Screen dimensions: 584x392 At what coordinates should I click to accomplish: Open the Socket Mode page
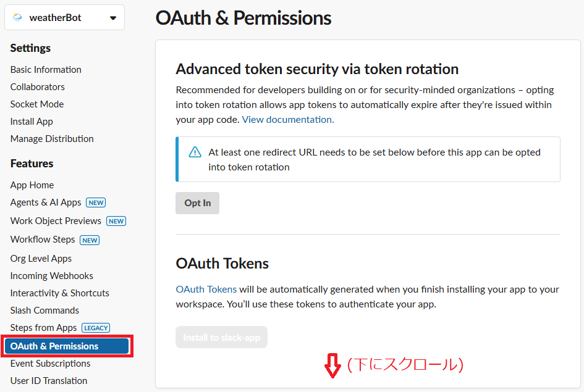click(x=36, y=104)
